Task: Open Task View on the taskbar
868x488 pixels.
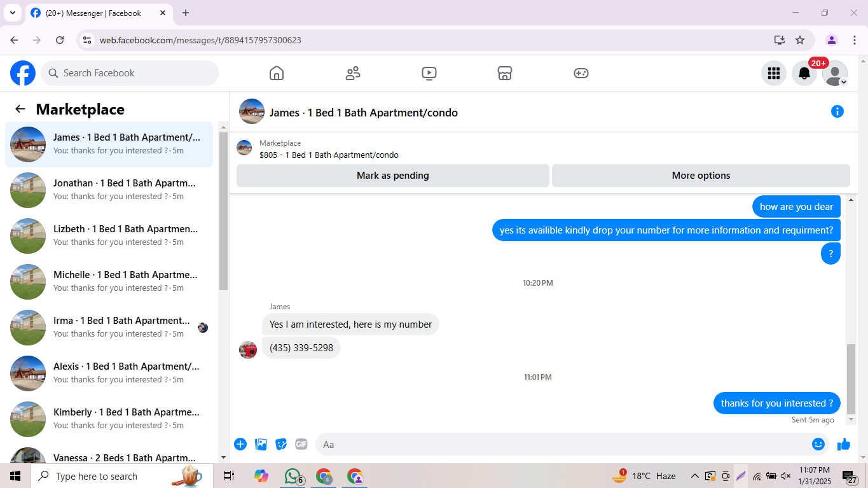Action: pyautogui.click(x=229, y=476)
